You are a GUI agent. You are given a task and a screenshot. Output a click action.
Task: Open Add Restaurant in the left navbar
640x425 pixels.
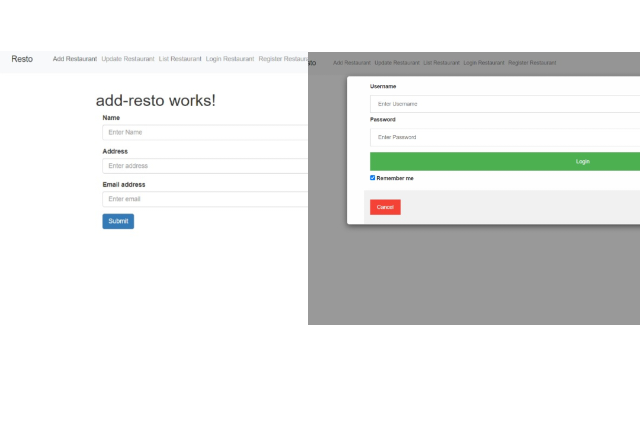[x=75, y=59]
